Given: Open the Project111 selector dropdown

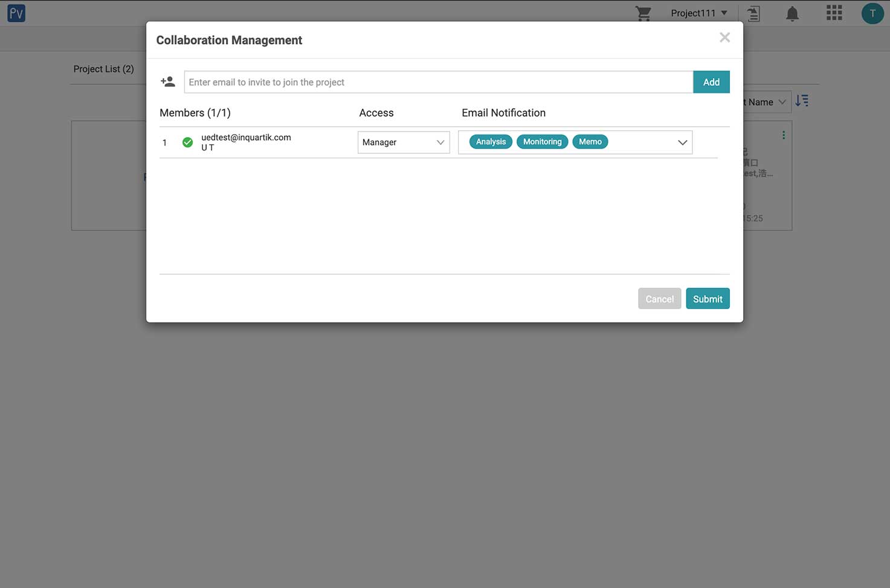Looking at the screenshot, I should (x=698, y=13).
